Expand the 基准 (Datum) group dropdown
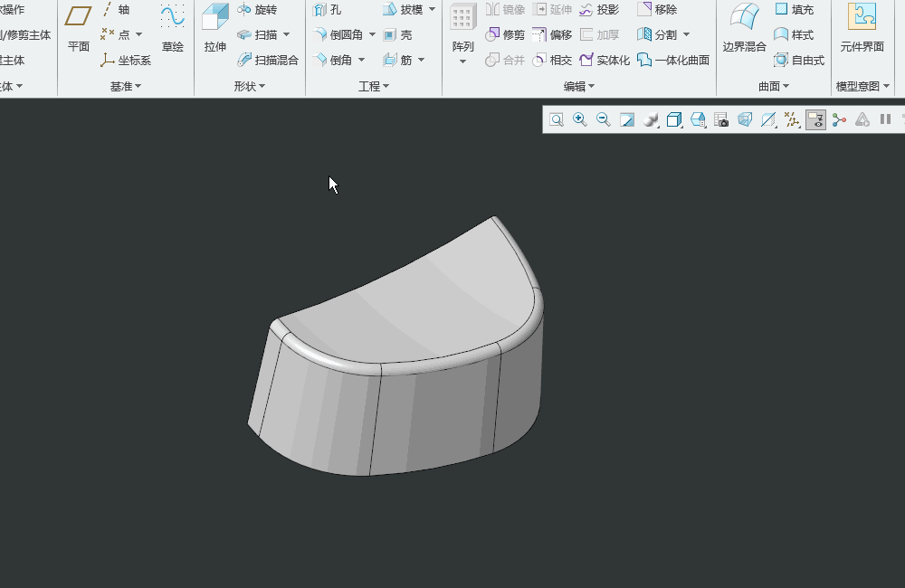Viewport: 905px width, 588px height. pos(126,86)
